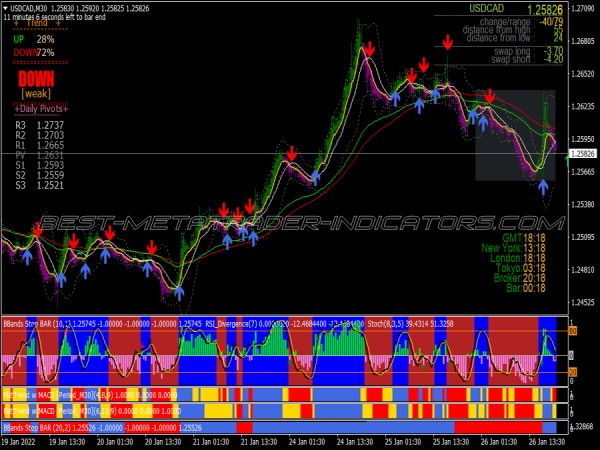The height and width of the screenshot is (450, 600).
Task: Click the PV 1.2631 pivot row
Action: pyautogui.click(x=39, y=155)
